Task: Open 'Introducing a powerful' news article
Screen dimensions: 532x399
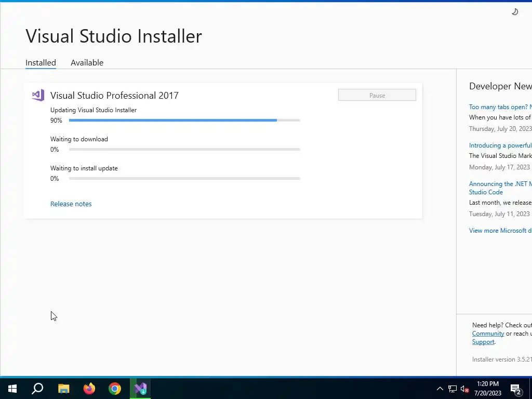Action: point(500,145)
